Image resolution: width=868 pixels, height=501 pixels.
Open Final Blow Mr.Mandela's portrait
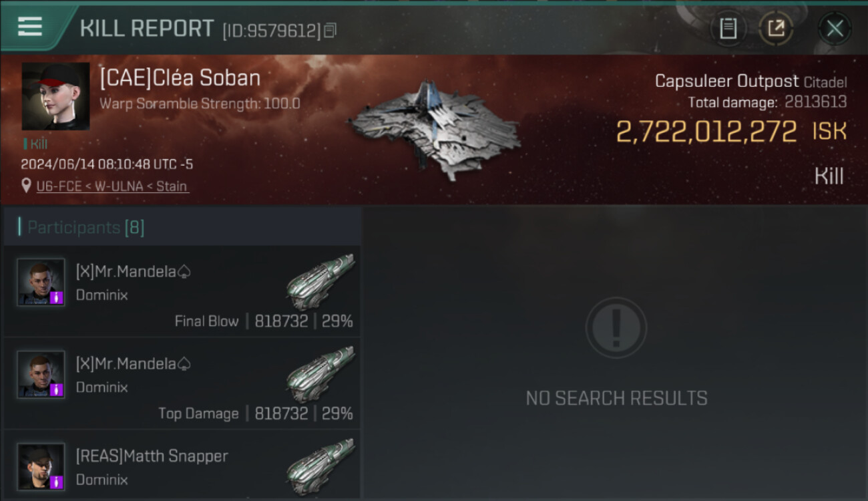point(41,282)
